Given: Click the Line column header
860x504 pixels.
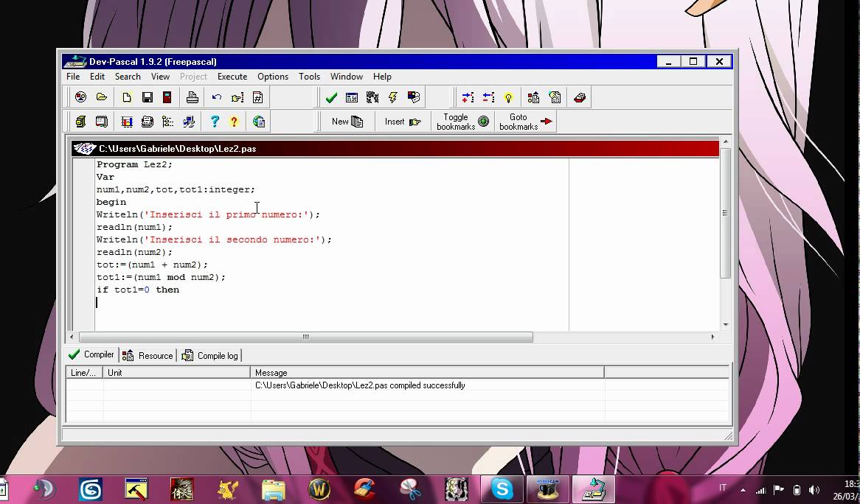Looking at the screenshot, I should tap(85, 373).
